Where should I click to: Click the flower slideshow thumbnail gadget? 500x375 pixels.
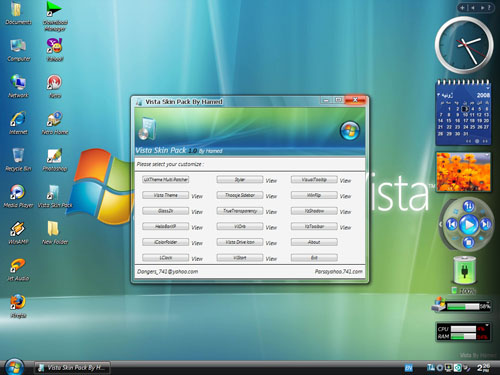(463, 172)
